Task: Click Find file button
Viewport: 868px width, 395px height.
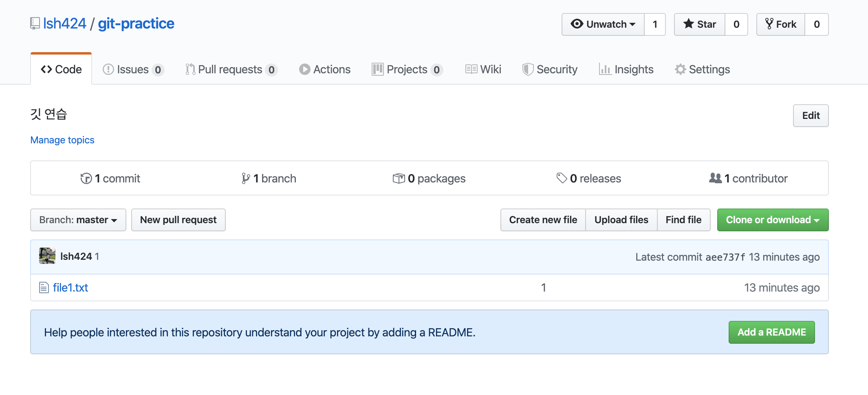Action: coord(684,220)
